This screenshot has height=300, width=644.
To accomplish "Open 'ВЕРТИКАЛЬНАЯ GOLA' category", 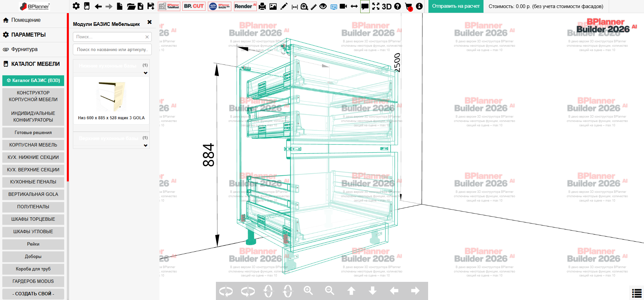I will (x=33, y=194).
